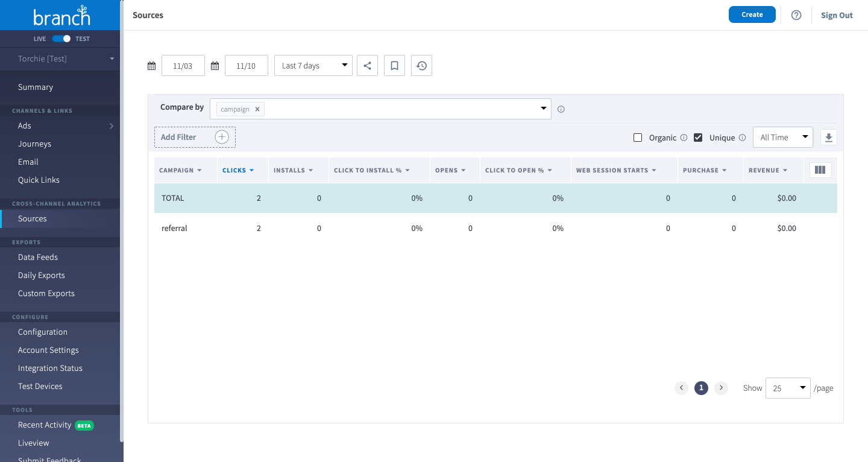Click the Sign Out link
The width and height of the screenshot is (868, 462).
tap(837, 14)
